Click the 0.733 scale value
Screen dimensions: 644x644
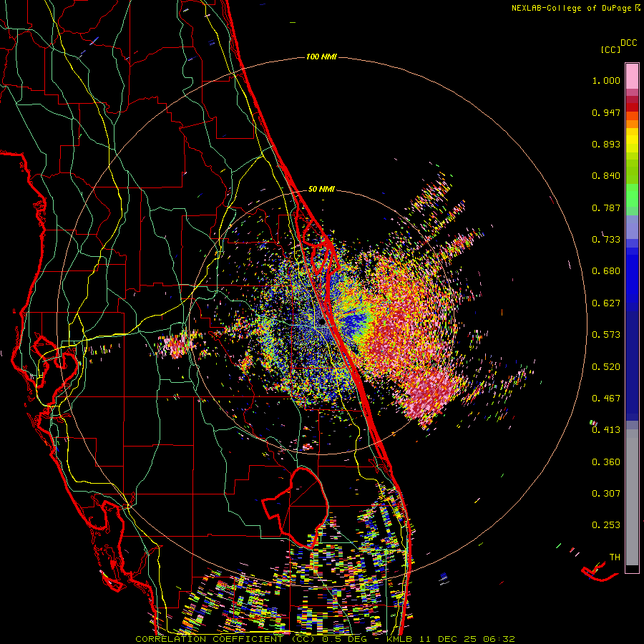point(606,240)
